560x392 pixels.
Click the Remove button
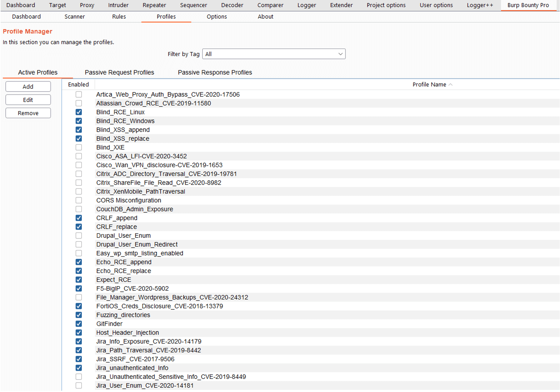click(28, 113)
